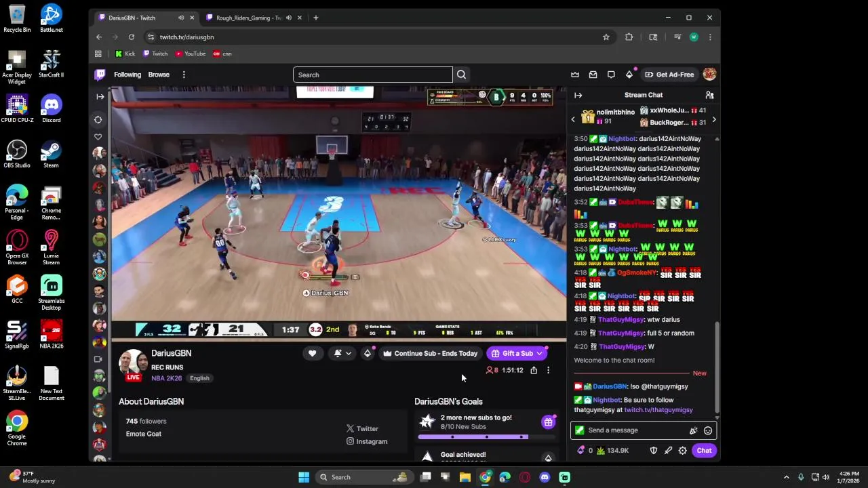Open Chrome's three-dot menu
The height and width of the screenshot is (488, 868).
click(710, 37)
